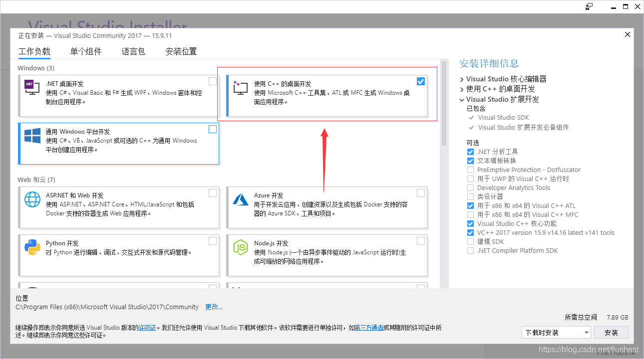Check the .NET 桌面开发 workload checkbox
Screen dimensions: 644x359
tap(213, 81)
